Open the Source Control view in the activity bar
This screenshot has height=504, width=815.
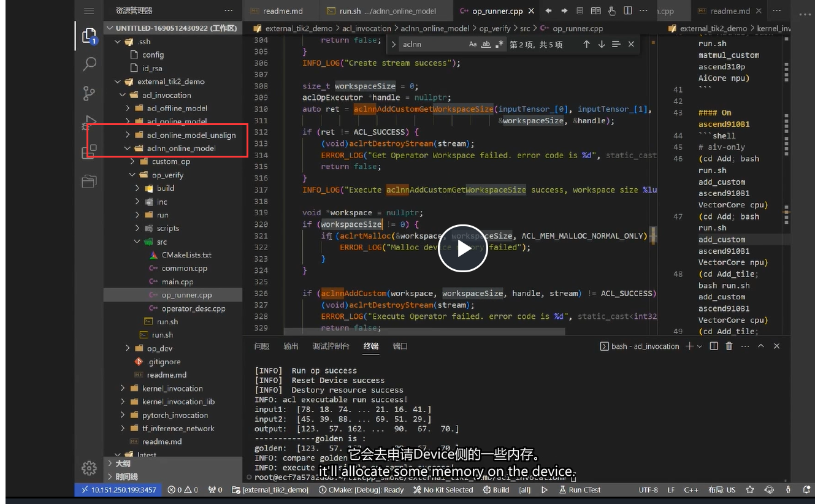click(x=90, y=93)
